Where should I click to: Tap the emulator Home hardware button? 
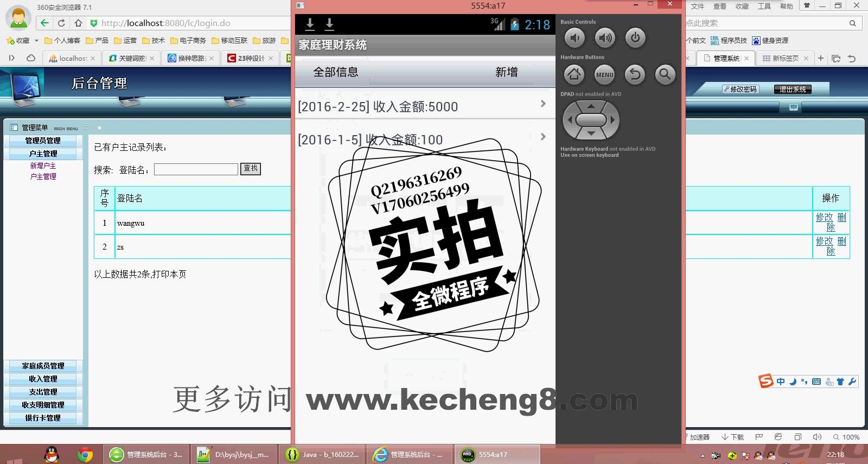[575, 74]
